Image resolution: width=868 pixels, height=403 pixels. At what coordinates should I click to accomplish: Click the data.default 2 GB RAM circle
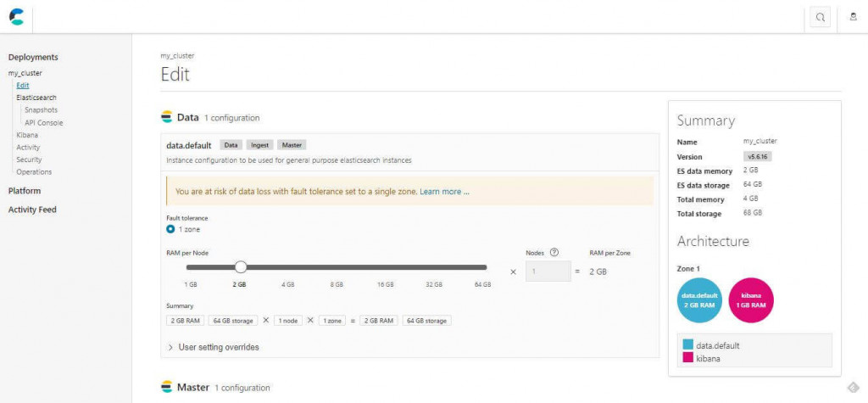coord(699,299)
